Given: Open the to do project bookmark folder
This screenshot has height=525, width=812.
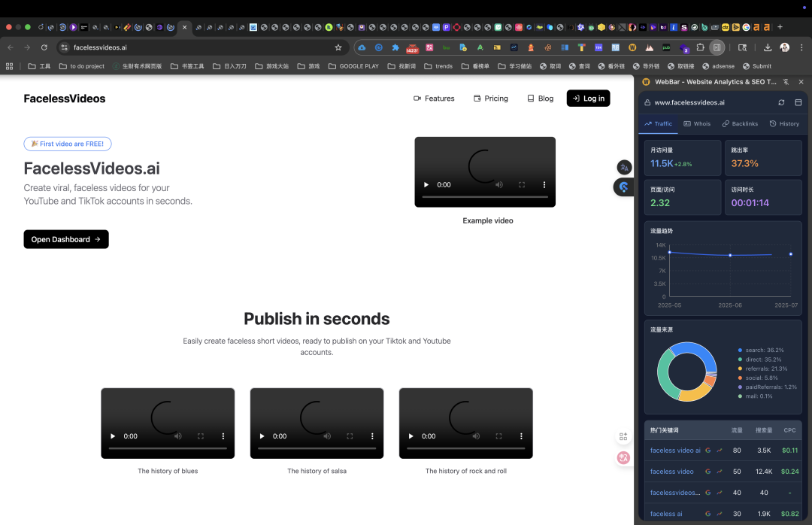Looking at the screenshot, I should coord(82,66).
